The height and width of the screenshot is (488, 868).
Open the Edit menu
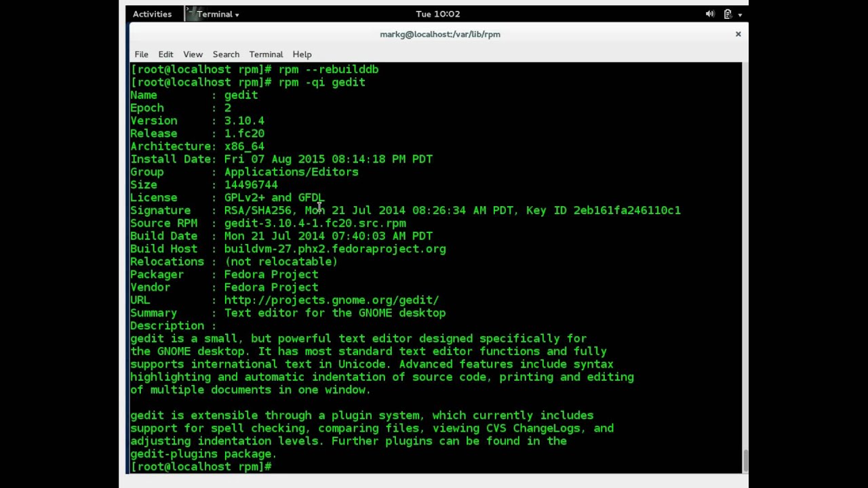click(165, 54)
